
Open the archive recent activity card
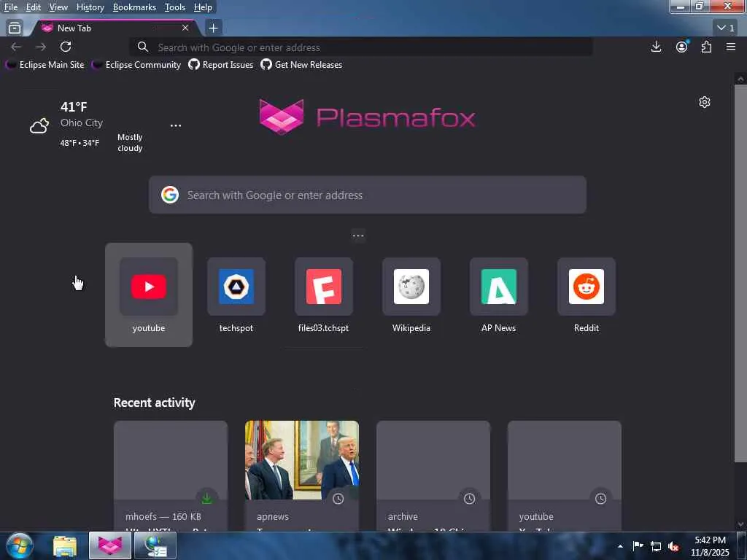[433, 475]
